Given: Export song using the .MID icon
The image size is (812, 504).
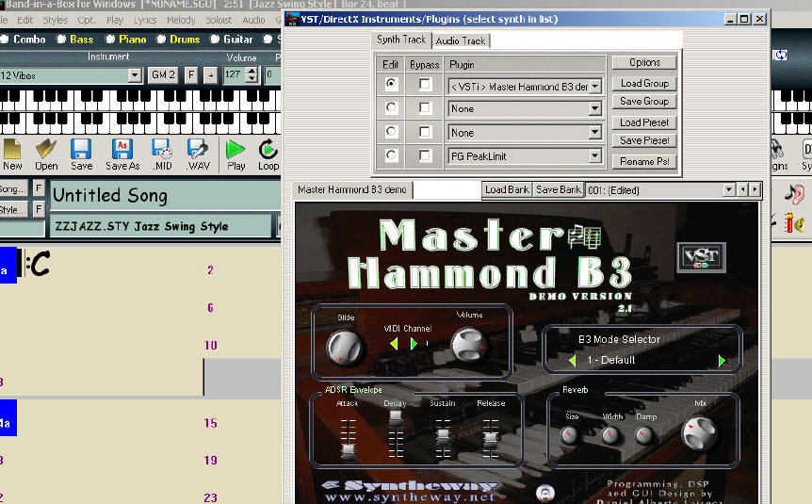Looking at the screenshot, I should coord(162,154).
